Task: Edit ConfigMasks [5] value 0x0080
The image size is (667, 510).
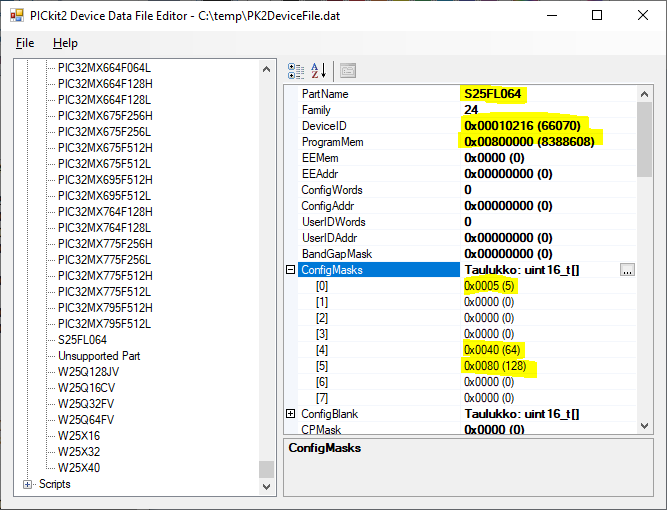Action: [495, 366]
